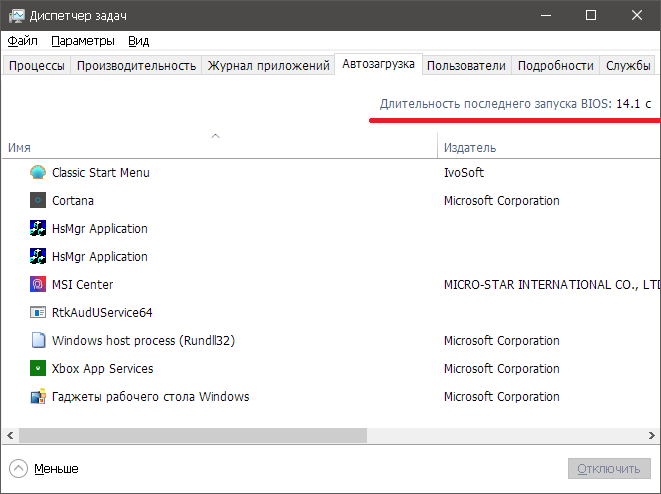This screenshot has width=661, height=494.
Task: Close the Диспетчер задач window
Action: (637, 16)
